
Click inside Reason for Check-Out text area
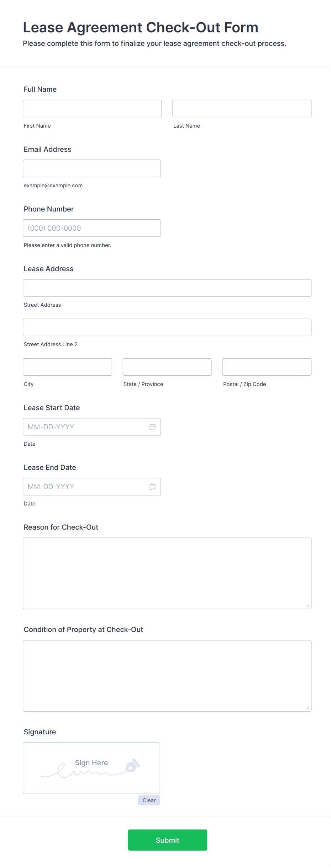click(167, 573)
